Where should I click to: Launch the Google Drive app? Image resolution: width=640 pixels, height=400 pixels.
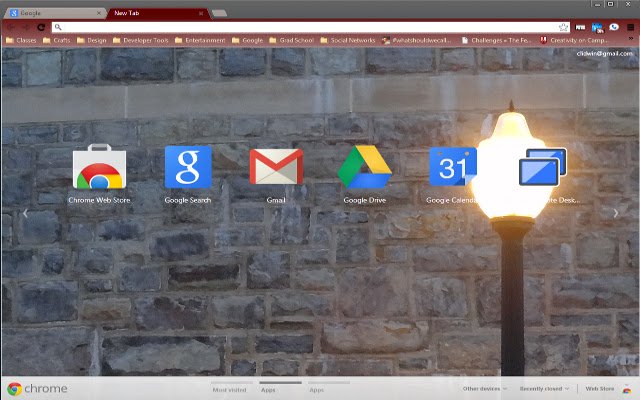(x=364, y=167)
